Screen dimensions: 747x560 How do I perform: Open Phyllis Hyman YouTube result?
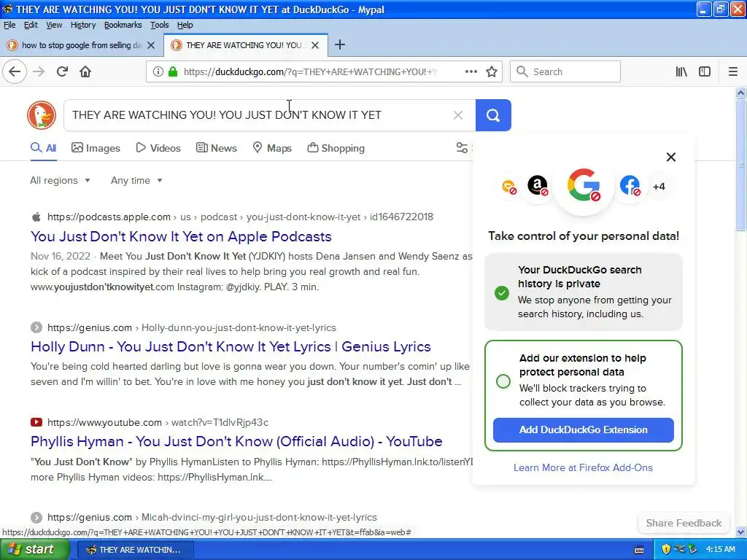(236, 441)
